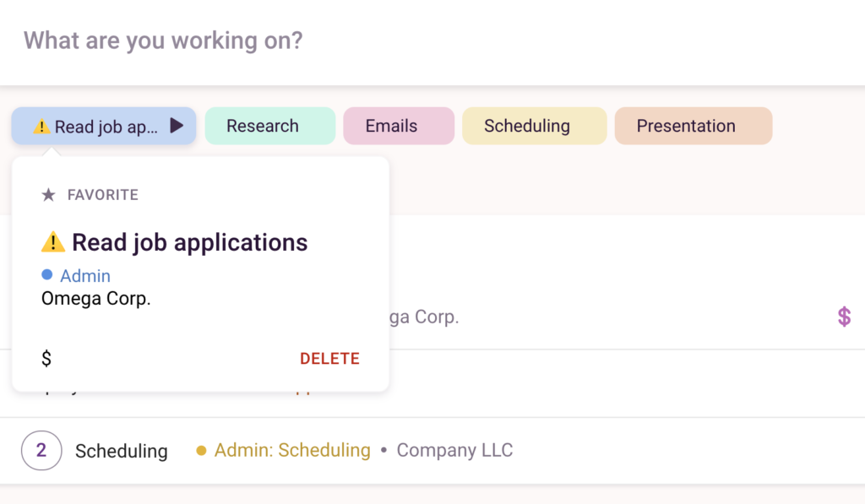Pick the Presentation favorite chip
Viewport: 865px width, 504px height.
point(685,126)
